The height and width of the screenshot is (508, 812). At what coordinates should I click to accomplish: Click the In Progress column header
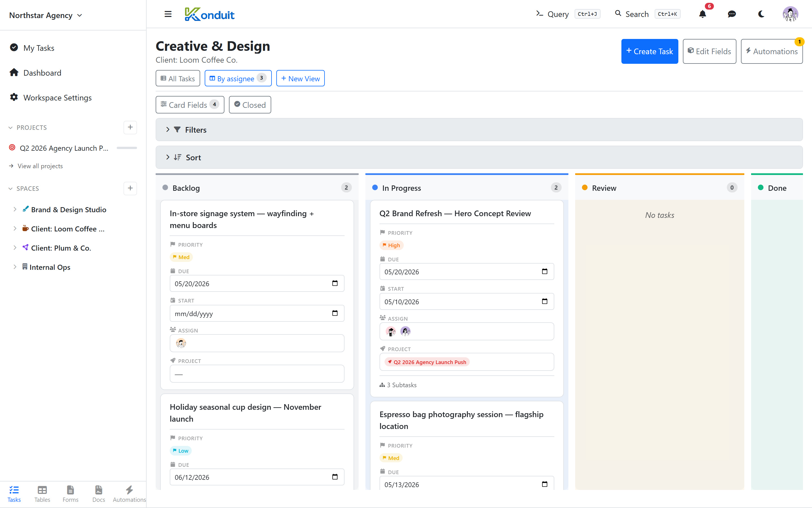(467, 188)
